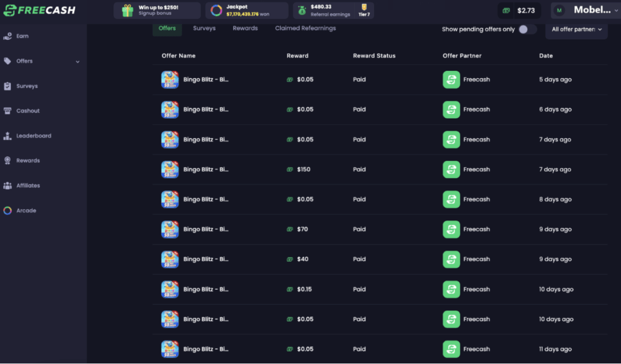Click Bingo Blitz thumbnail in 5 days ago row

170,79
